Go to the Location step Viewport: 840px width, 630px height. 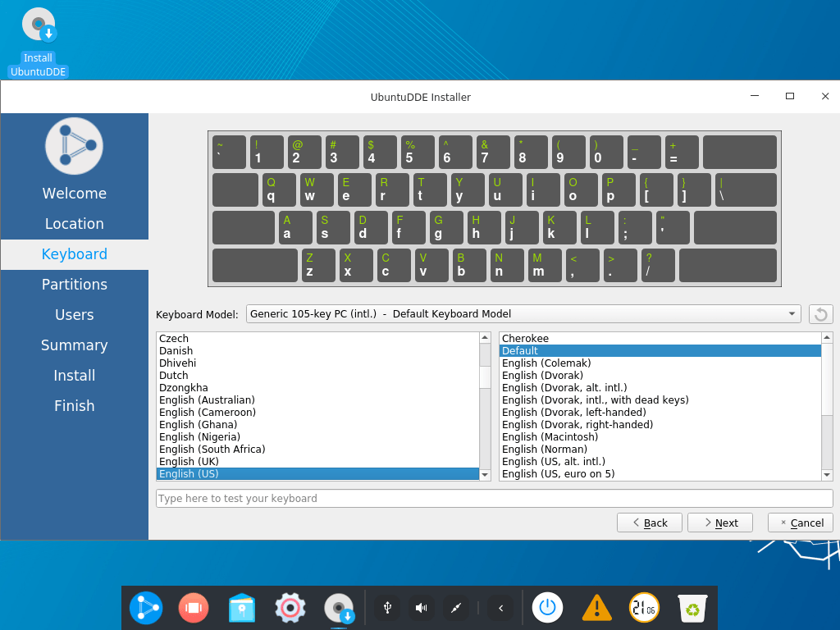pyautogui.click(x=75, y=224)
